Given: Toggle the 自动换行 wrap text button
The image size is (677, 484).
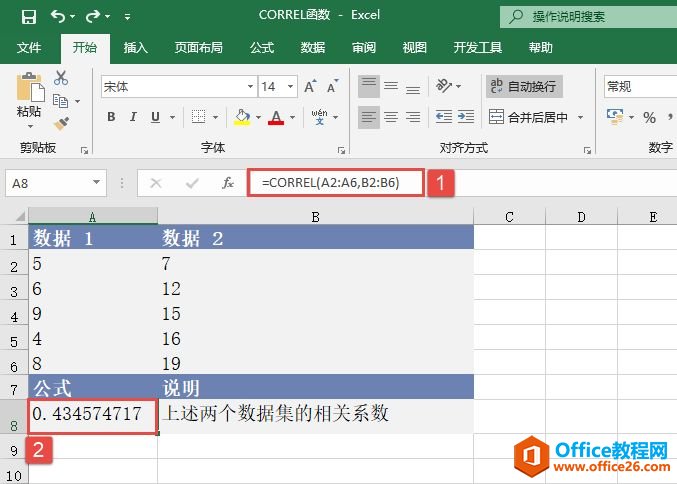Looking at the screenshot, I should 524,86.
